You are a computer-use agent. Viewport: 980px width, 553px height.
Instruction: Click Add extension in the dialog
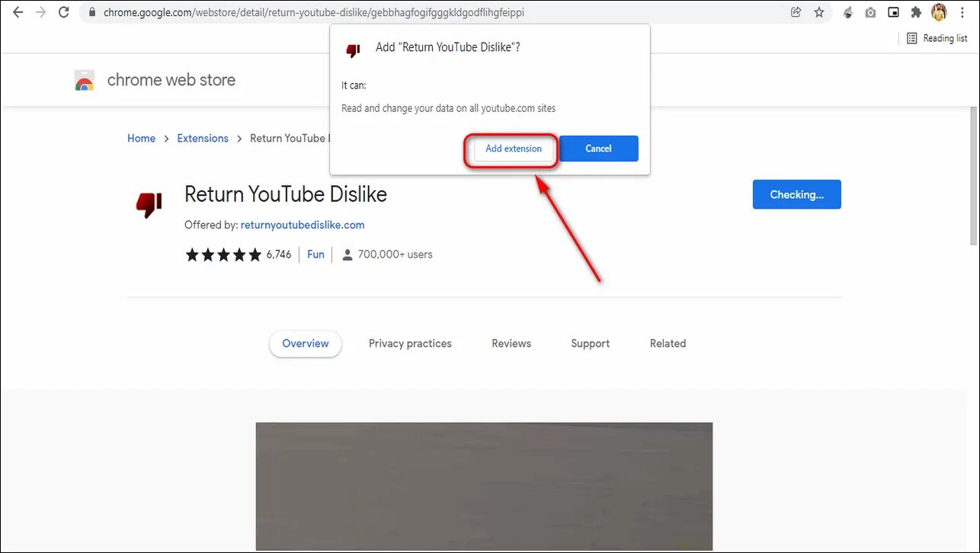coord(514,149)
